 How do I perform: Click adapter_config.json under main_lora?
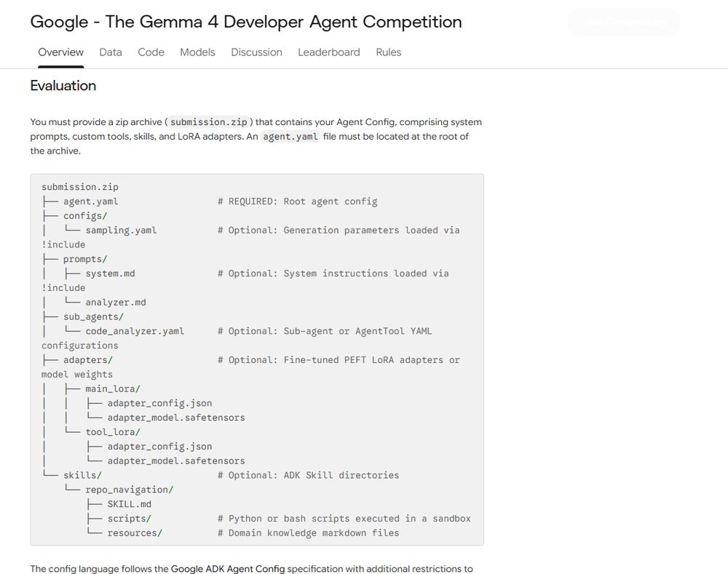click(159, 403)
